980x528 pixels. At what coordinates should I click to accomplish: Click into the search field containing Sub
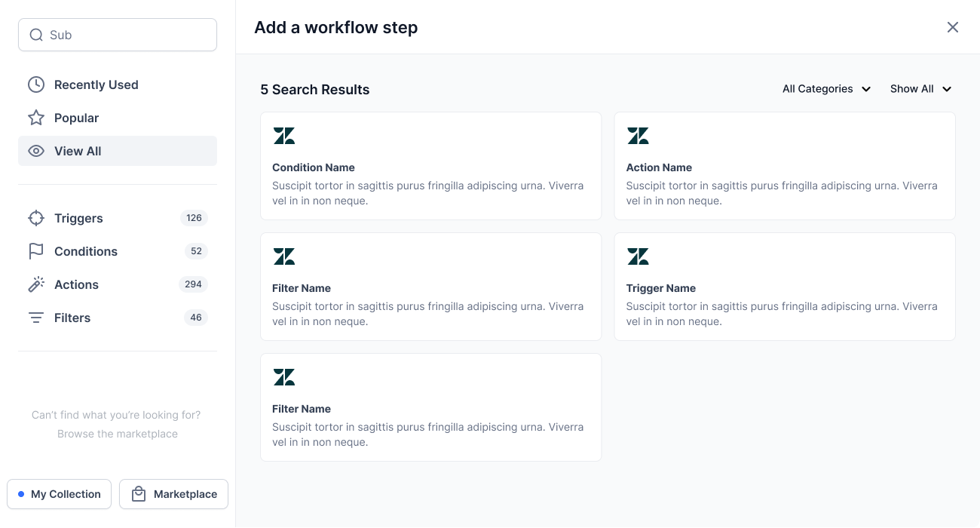pos(118,35)
